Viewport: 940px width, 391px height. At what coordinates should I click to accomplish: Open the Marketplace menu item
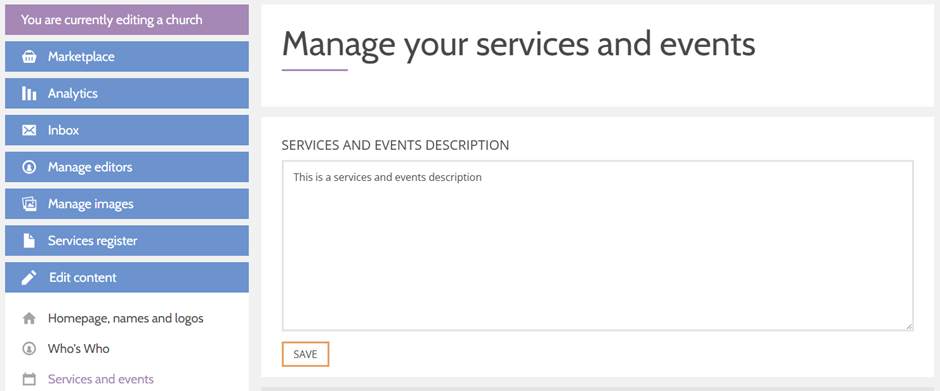[x=127, y=57]
